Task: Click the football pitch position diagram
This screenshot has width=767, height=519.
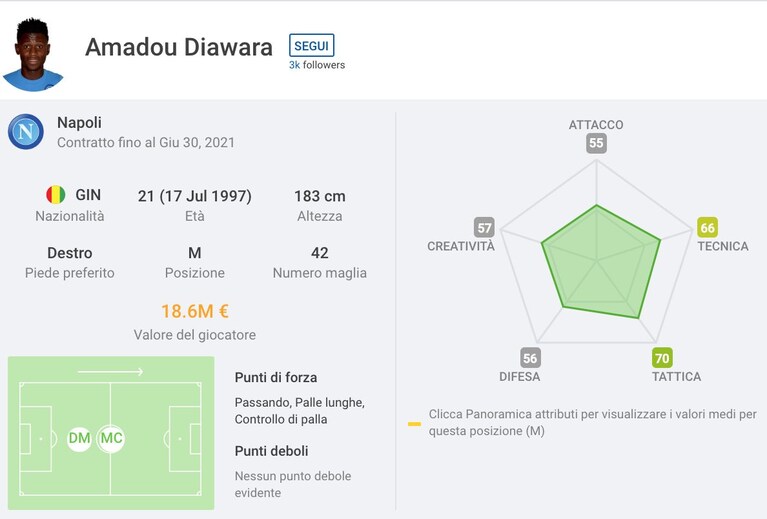Action: click(x=111, y=433)
